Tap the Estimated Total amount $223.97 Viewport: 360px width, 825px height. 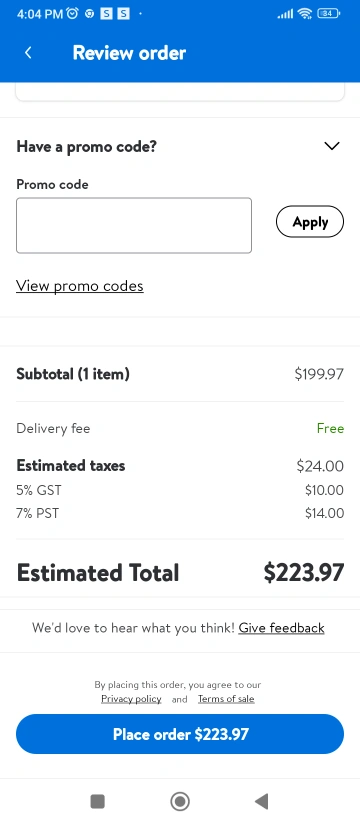(304, 572)
